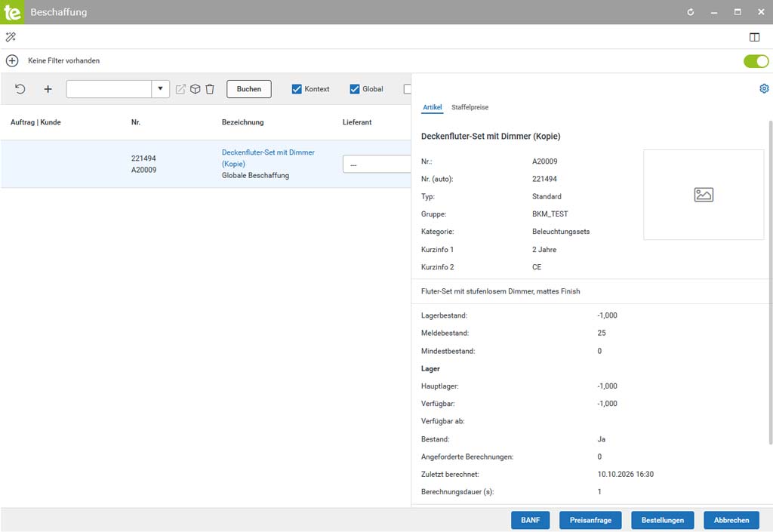Open Bestellungen button

pos(663,520)
